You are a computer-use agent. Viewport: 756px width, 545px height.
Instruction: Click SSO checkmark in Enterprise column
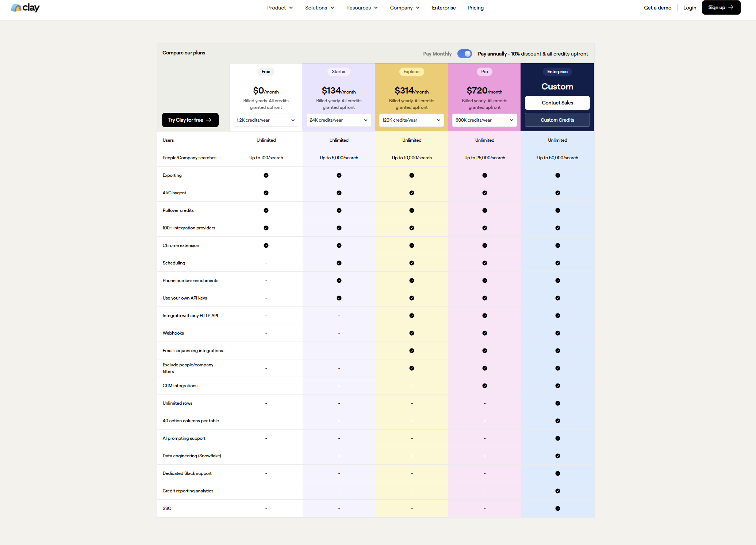click(558, 508)
